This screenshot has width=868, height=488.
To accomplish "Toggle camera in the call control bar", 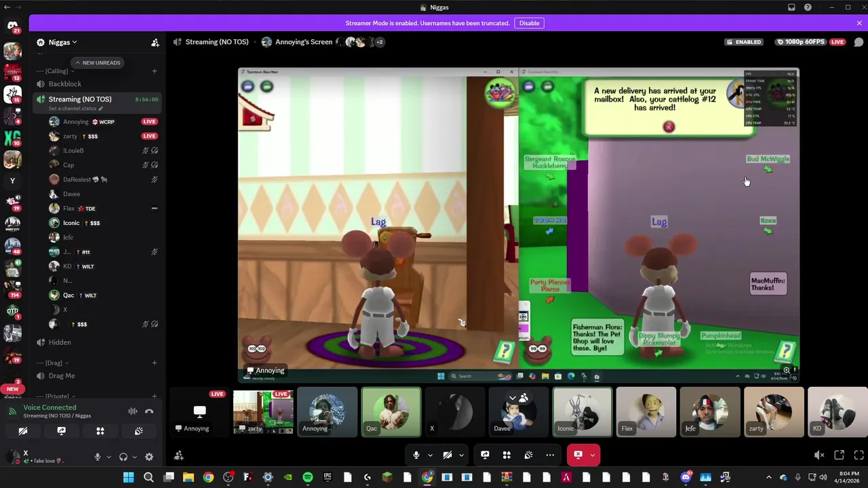I will tap(448, 455).
